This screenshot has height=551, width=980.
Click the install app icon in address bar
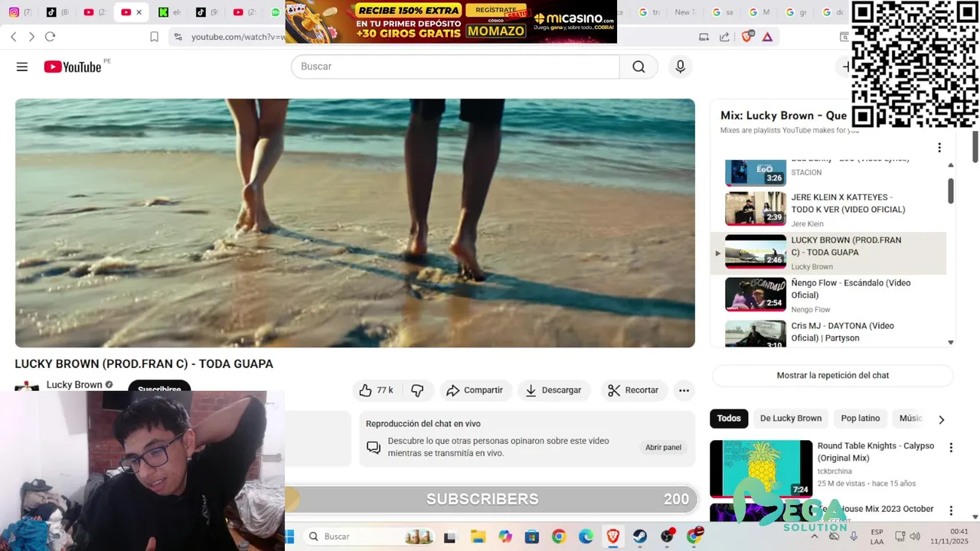(x=704, y=37)
